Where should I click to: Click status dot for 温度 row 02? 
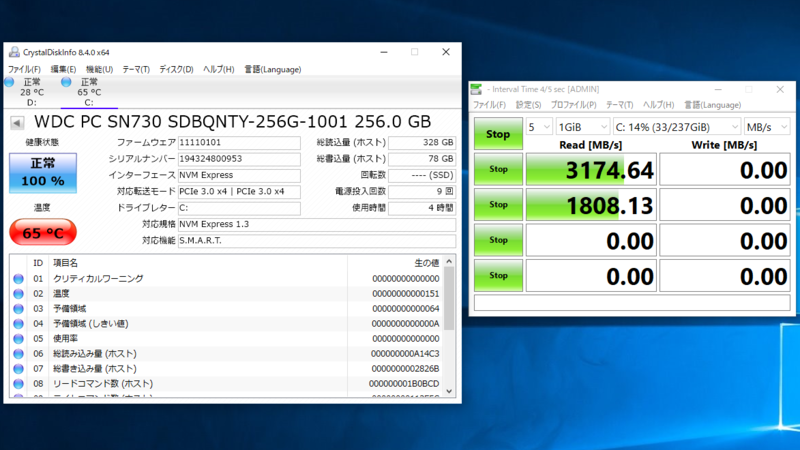(x=18, y=294)
